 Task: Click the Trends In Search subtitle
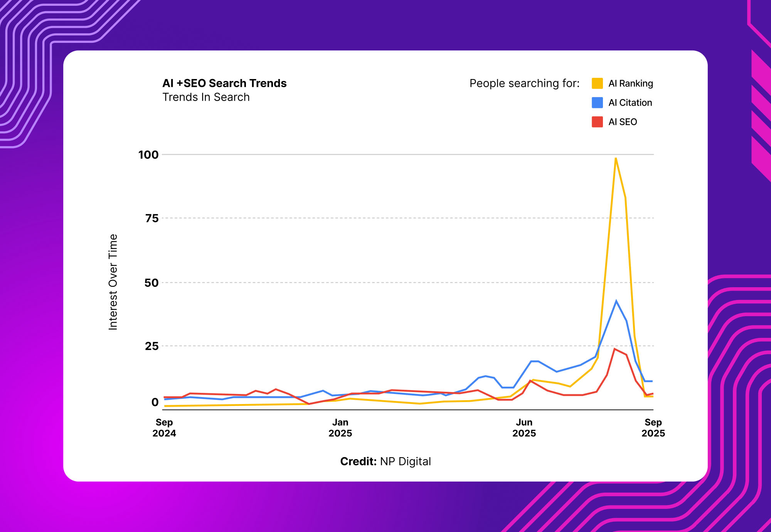tap(206, 97)
